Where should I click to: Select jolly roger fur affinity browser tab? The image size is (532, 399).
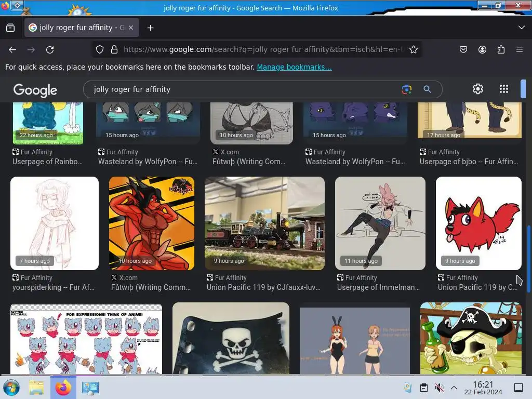tap(82, 28)
